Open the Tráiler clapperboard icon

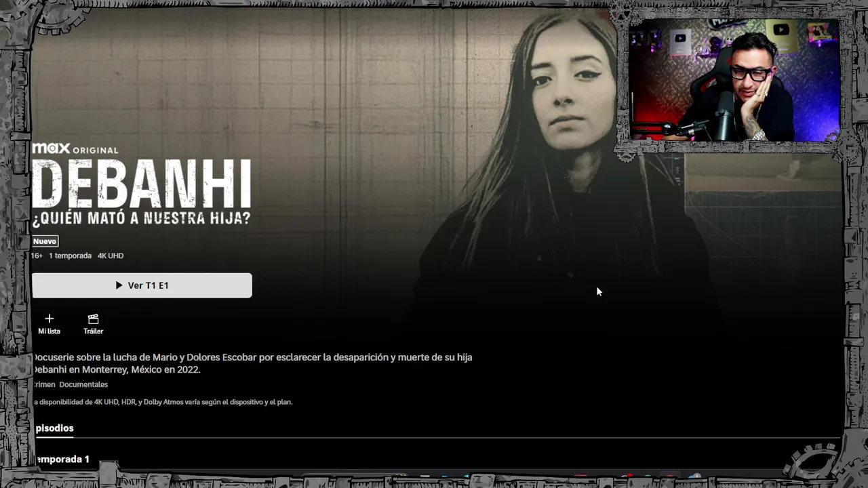click(x=94, y=319)
